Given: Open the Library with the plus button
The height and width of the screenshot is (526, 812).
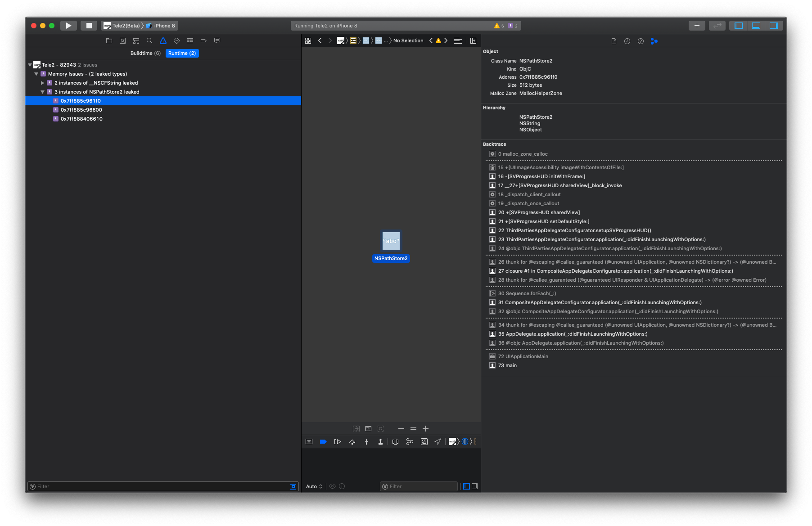Looking at the screenshot, I should pyautogui.click(x=697, y=26).
